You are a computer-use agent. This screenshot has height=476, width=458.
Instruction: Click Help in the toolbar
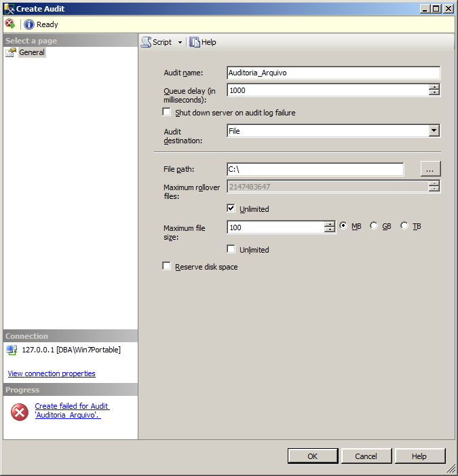point(209,42)
